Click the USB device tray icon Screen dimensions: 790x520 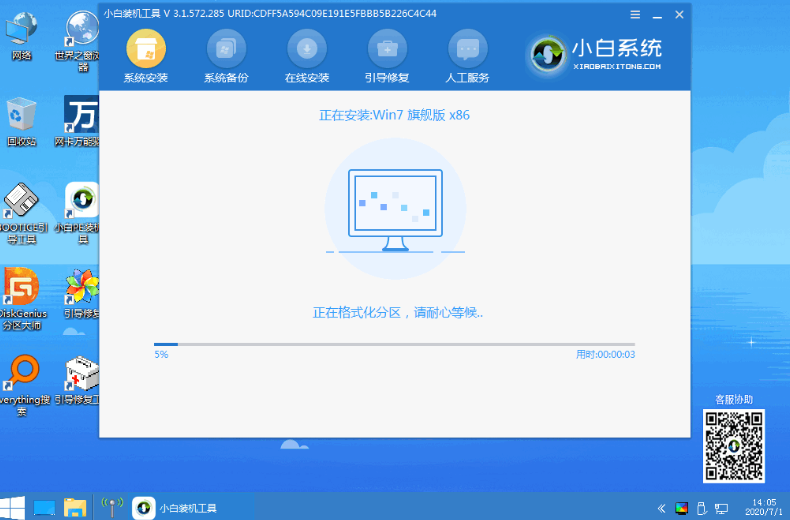(701, 508)
